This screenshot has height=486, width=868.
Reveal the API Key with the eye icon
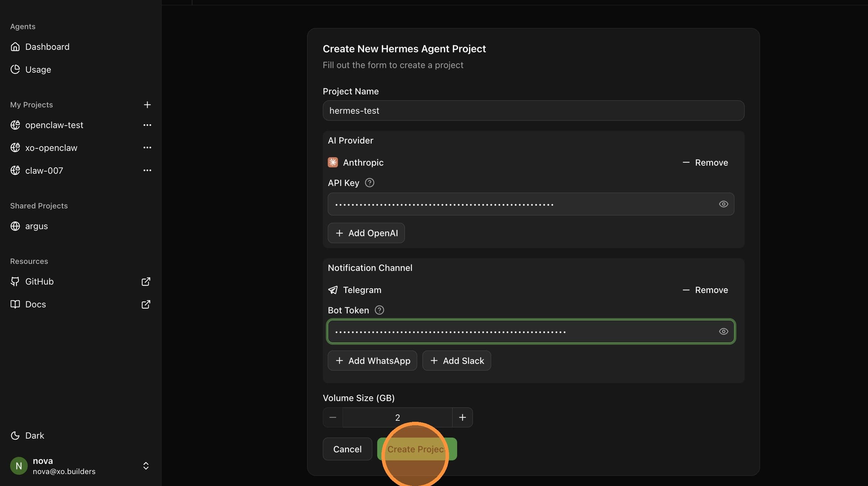point(724,204)
